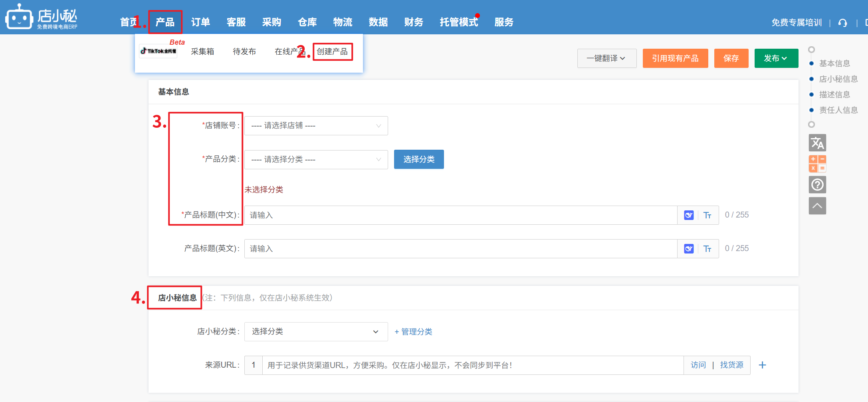868x402 pixels.
Task: Click text case icon in English title field
Action: click(707, 249)
